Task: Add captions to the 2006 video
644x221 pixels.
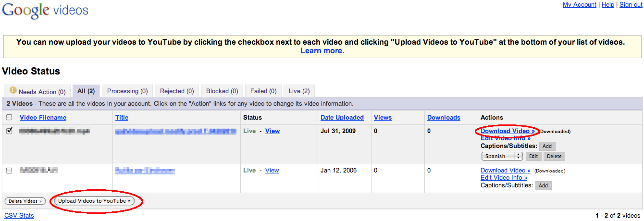Action: point(544,185)
